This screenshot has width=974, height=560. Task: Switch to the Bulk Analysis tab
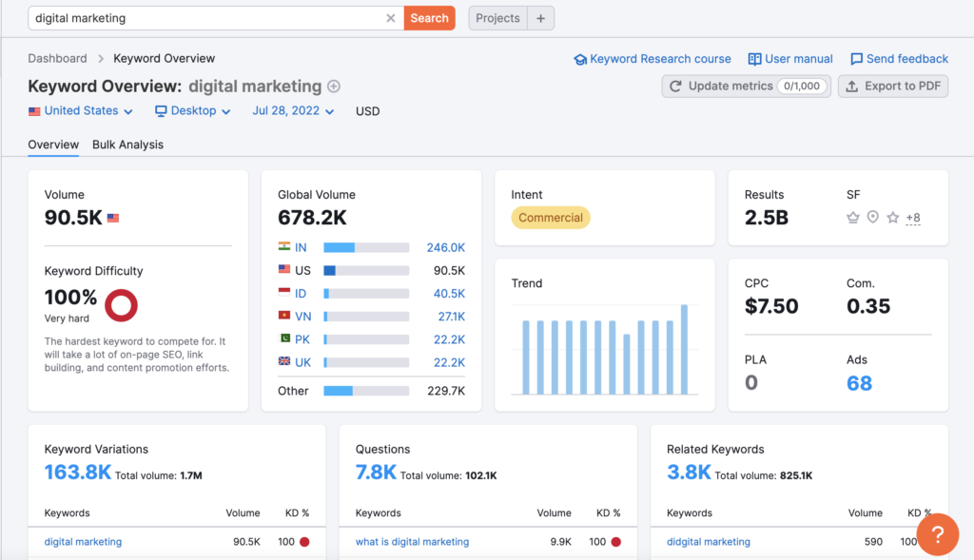coord(128,145)
